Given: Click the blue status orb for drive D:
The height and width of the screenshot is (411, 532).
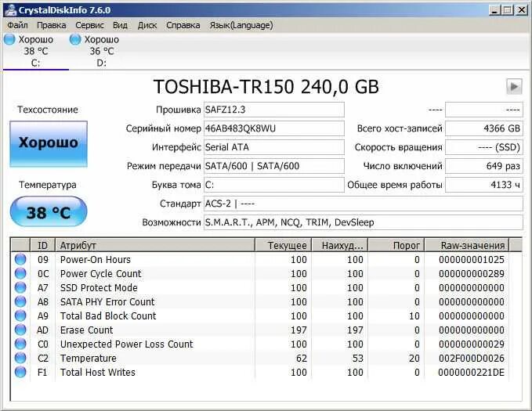Looking at the screenshot, I should (75, 39).
